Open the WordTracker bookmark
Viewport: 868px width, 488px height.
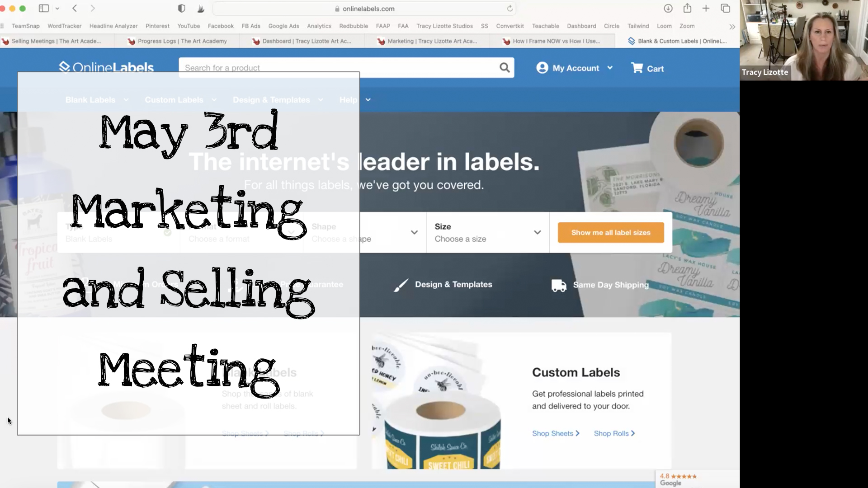click(65, 26)
